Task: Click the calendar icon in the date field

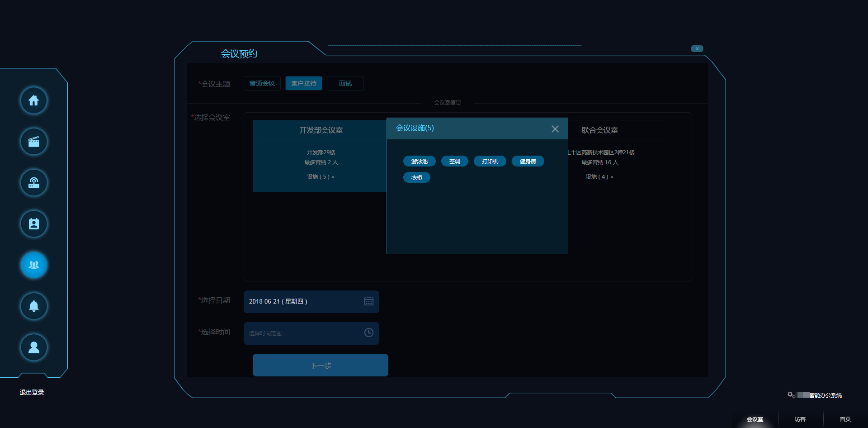Action: click(369, 301)
